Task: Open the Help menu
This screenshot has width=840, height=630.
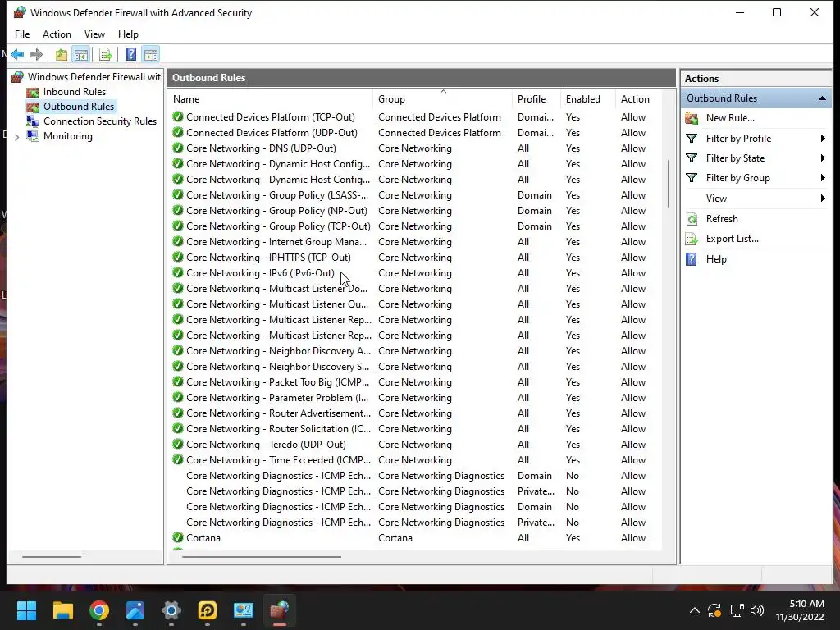Action: tap(128, 34)
